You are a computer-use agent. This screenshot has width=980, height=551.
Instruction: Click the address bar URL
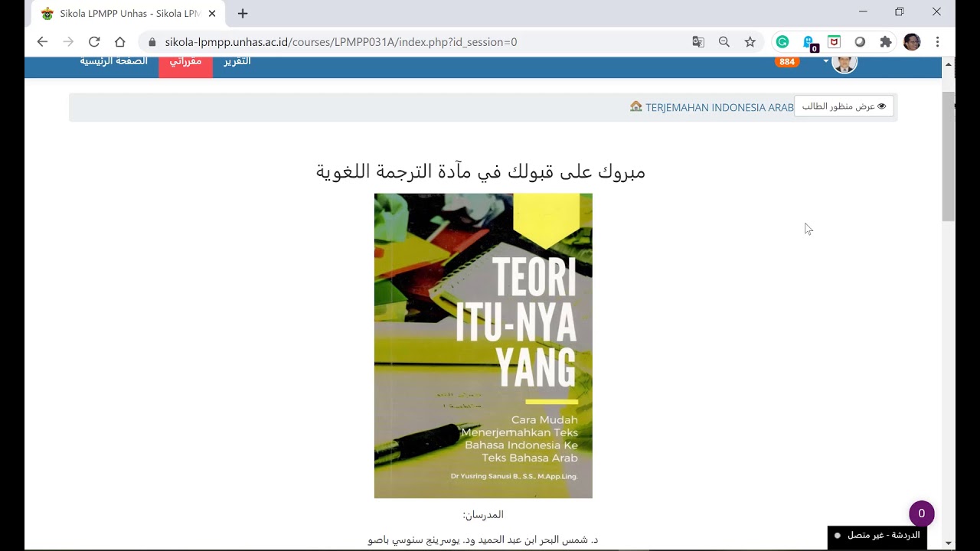(341, 42)
